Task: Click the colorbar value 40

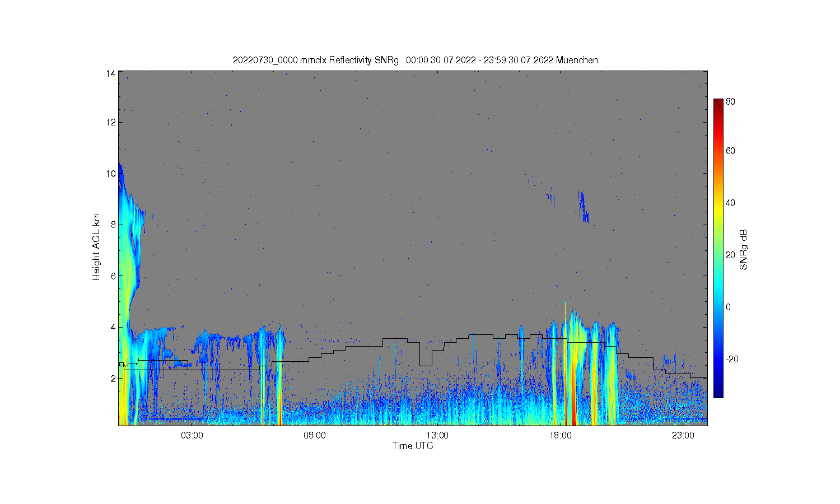Action: [730, 203]
